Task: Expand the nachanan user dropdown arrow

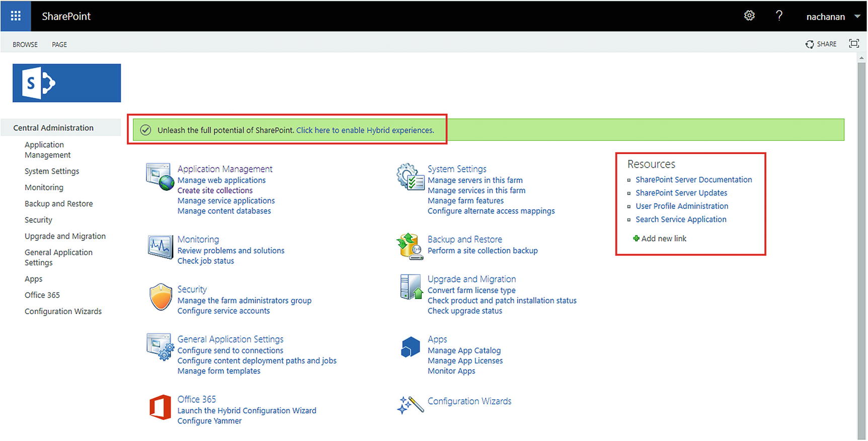Action: (x=857, y=16)
